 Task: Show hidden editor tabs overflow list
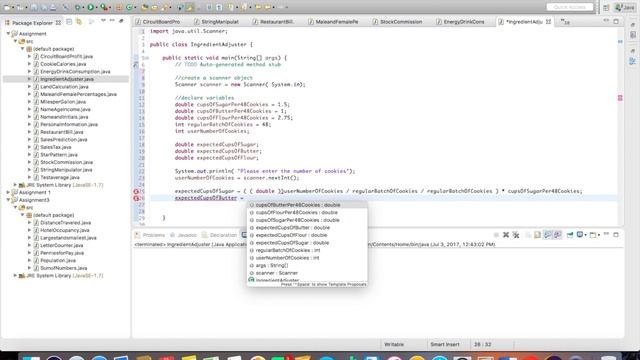(x=565, y=21)
